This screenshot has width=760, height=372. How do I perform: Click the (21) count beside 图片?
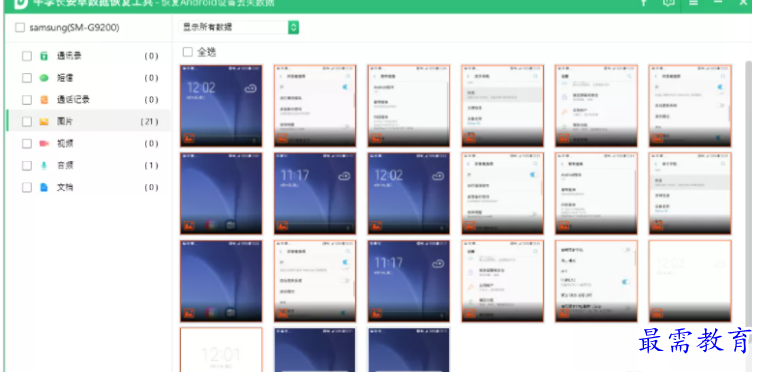pyautogui.click(x=150, y=122)
